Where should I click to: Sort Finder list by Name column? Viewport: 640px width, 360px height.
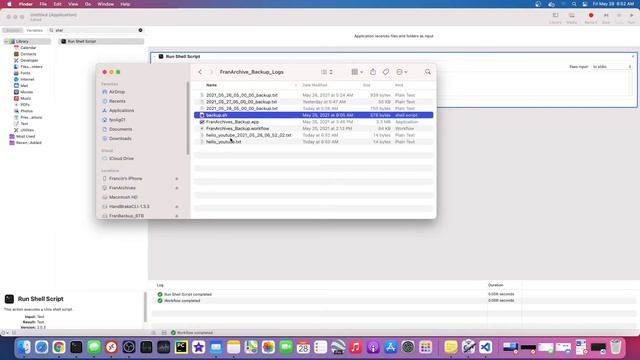coord(211,85)
